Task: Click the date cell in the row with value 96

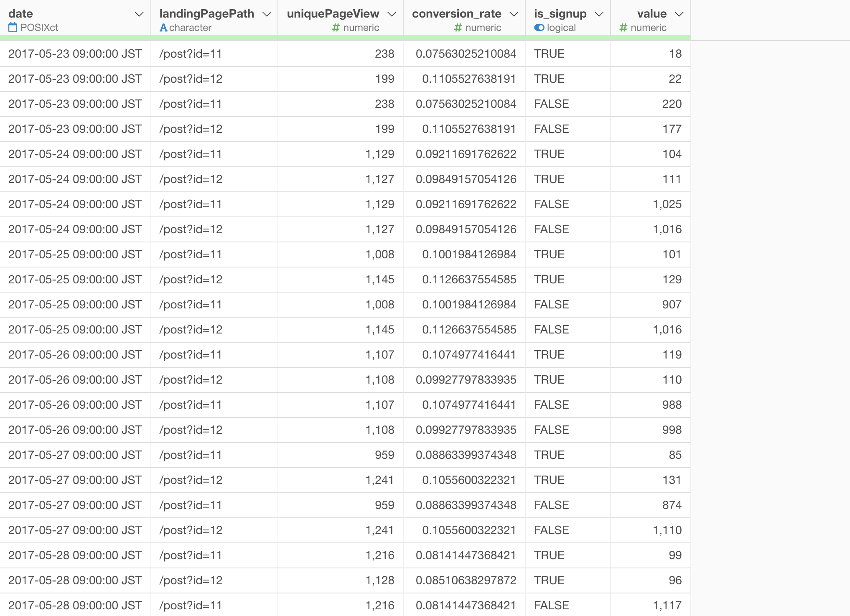Action: point(75,580)
